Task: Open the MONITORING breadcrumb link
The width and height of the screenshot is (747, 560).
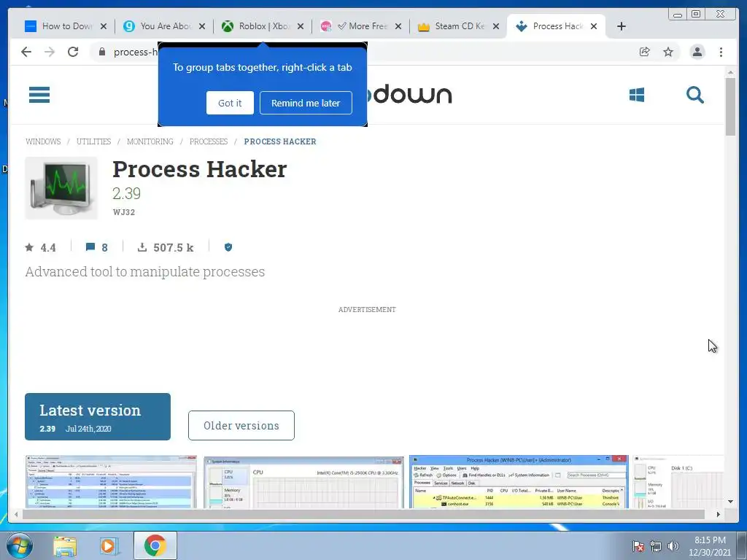Action: (150, 141)
